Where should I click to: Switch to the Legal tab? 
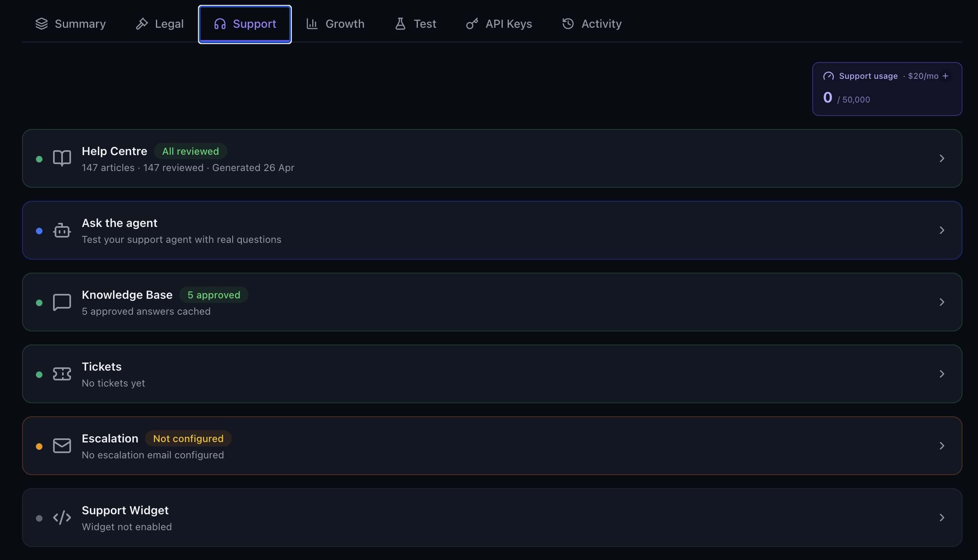point(160,24)
